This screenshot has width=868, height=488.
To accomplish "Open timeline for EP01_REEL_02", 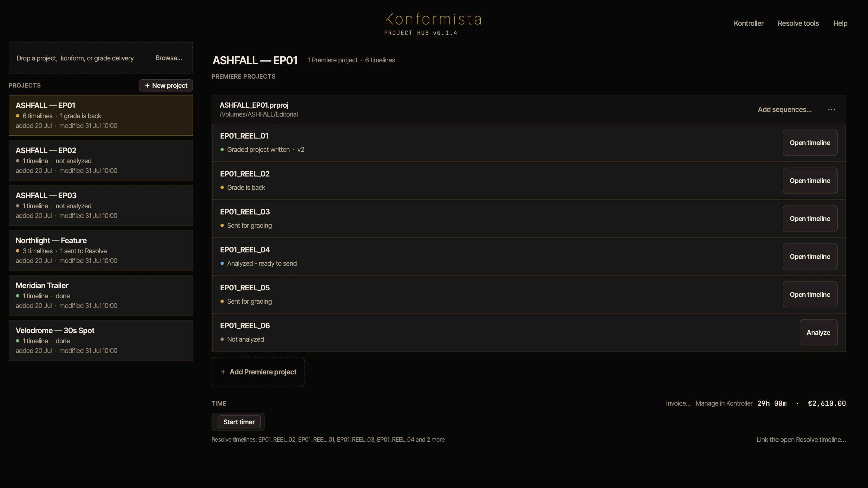I will [810, 181].
